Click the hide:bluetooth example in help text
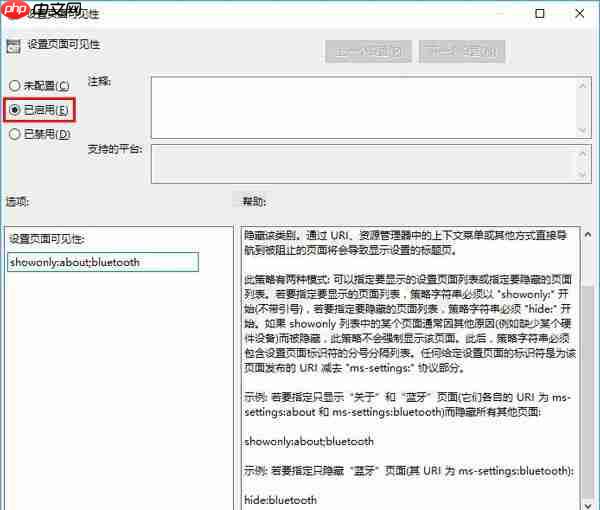Image resolution: width=600 pixels, height=510 pixels. (280, 500)
